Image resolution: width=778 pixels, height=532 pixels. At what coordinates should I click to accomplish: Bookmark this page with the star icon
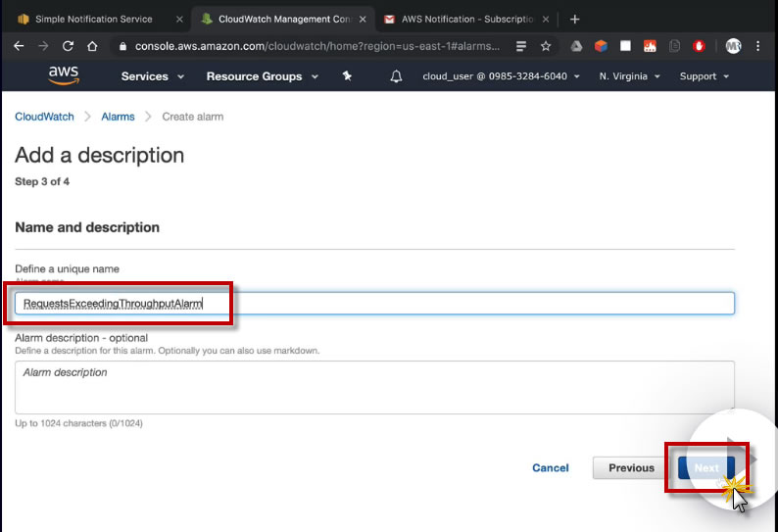(546, 46)
